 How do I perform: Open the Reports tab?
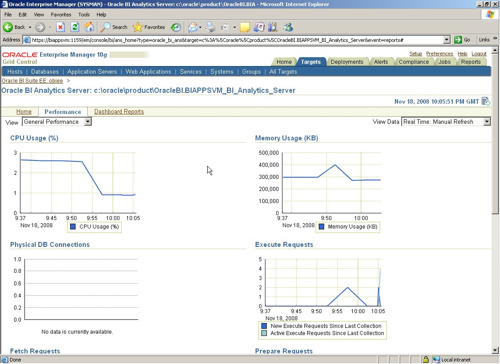471,62
